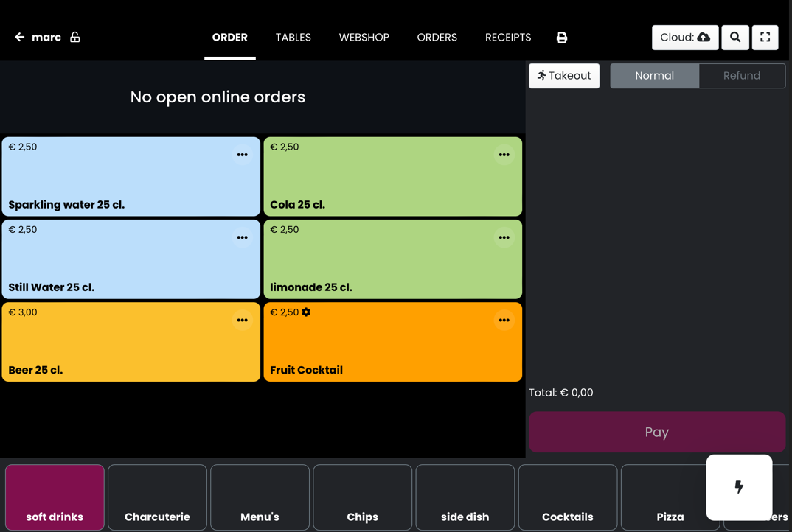Click the Pay button

pyautogui.click(x=657, y=432)
